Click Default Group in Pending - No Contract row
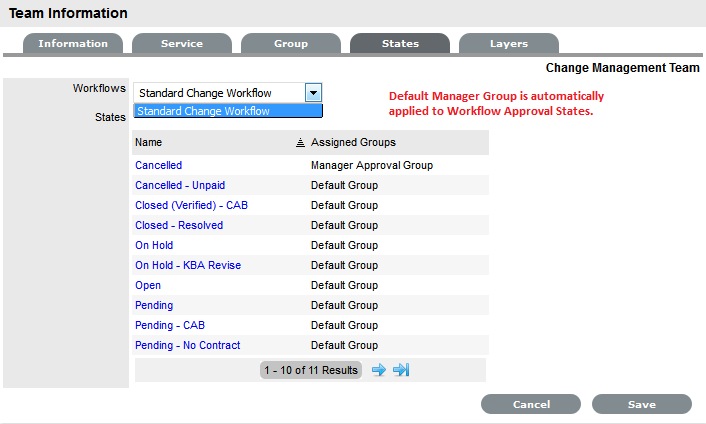 344,345
